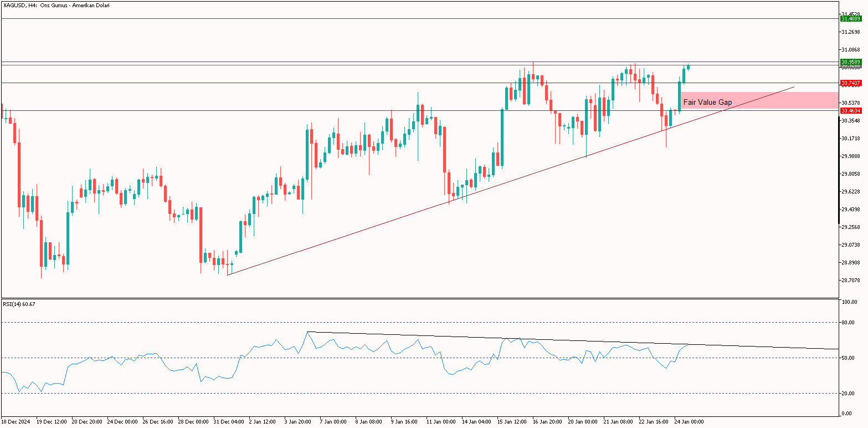Image resolution: width=868 pixels, height=428 pixels.
Task: Click the RSI(14) 60.67 indicator label
Action: (x=19, y=304)
